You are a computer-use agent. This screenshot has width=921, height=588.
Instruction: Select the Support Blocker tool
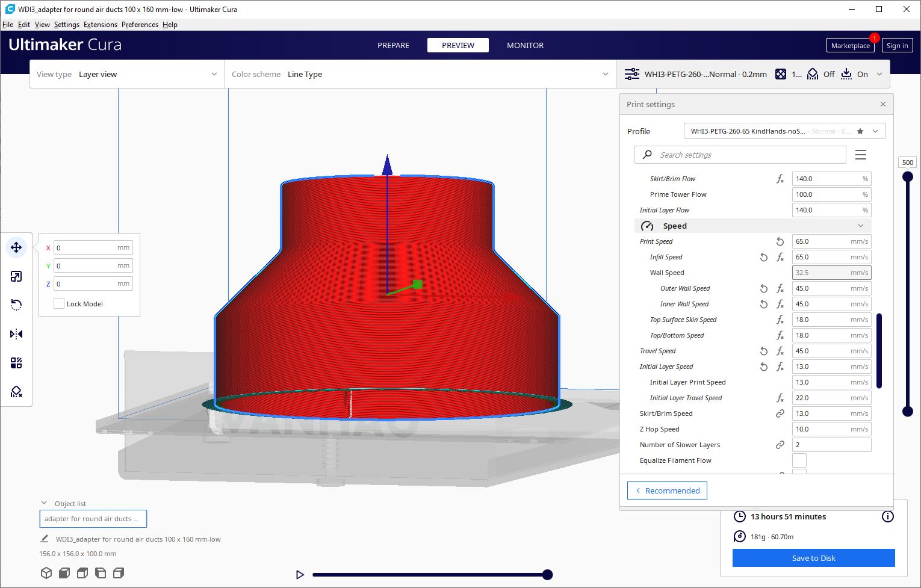tap(16, 392)
